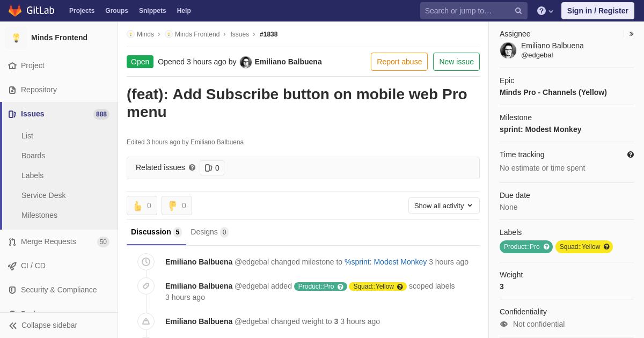Viewport: 644px width, 338px height.
Task: Click the Issues breadcrumb link
Action: point(240,34)
